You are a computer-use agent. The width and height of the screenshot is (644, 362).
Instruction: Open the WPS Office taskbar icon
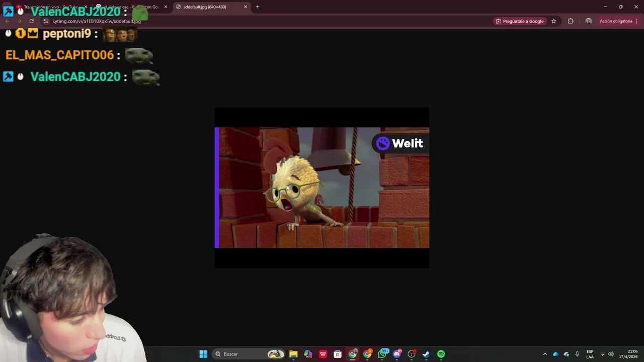coord(323,354)
